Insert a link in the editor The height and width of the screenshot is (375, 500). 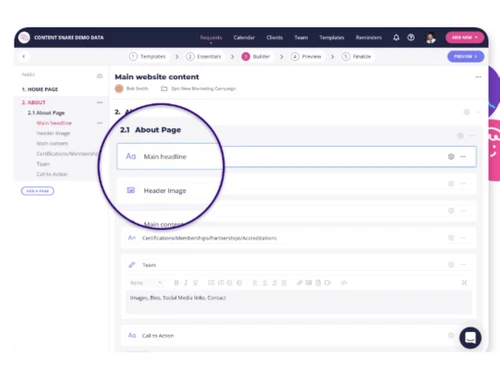pyautogui.click(x=300, y=283)
